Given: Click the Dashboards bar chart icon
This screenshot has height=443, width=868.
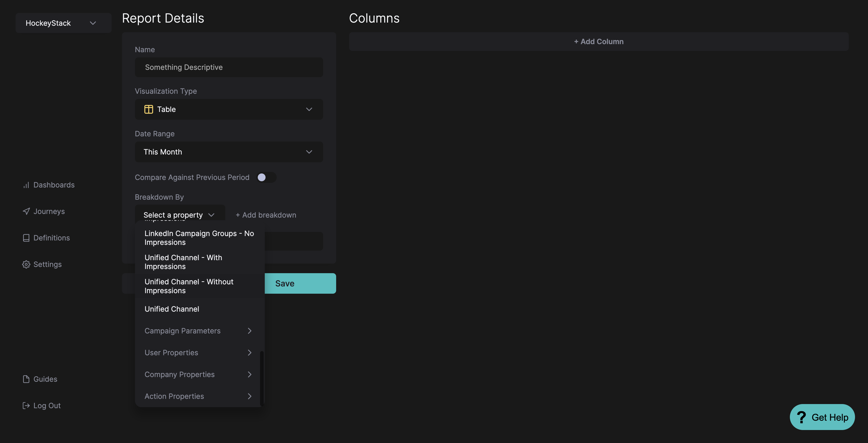Looking at the screenshot, I should coord(26,185).
